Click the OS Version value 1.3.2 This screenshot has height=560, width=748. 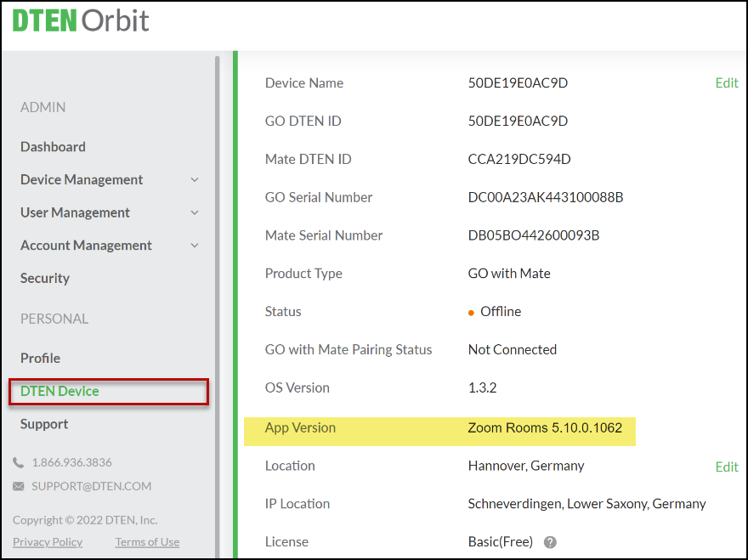pos(482,387)
